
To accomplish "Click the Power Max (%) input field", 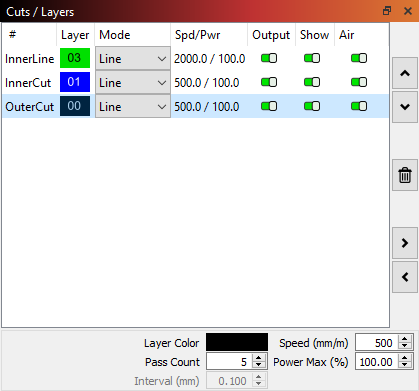I will click(x=377, y=362).
